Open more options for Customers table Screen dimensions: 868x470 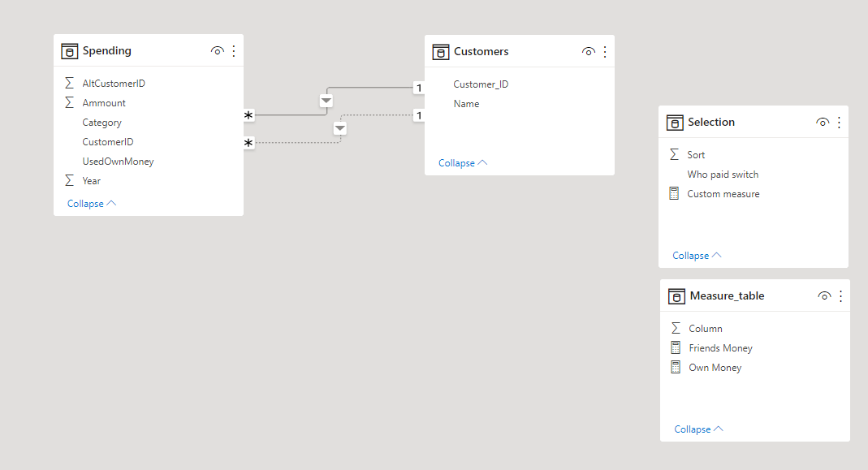(x=605, y=51)
